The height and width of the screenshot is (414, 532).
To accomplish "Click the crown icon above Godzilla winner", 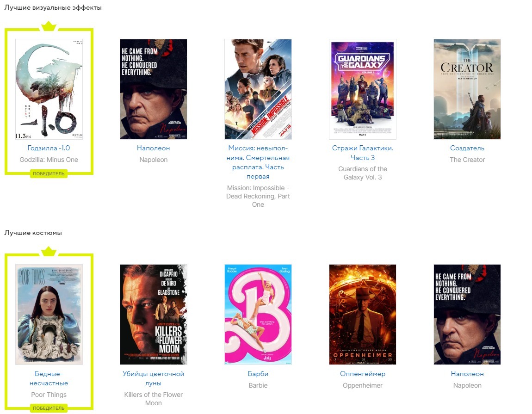I will pyautogui.click(x=49, y=26).
